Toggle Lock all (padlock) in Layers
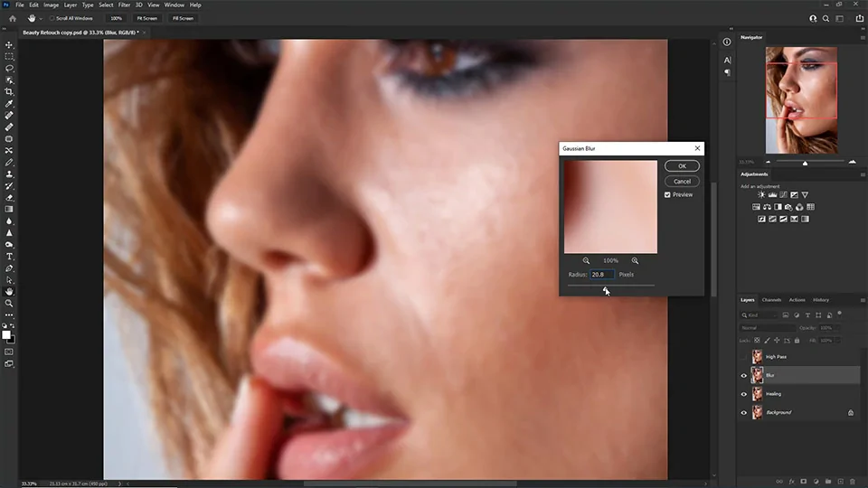The height and width of the screenshot is (488, 868). click(x=797, y=341)
